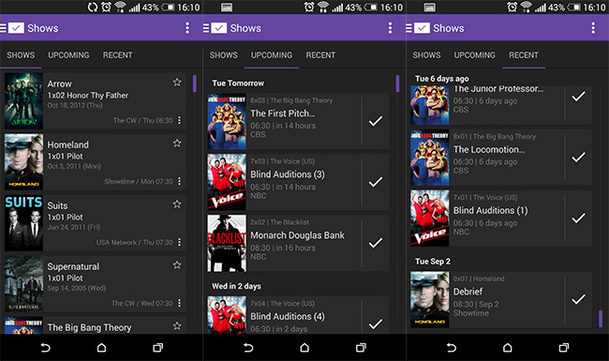
Task: Select SHOWS tab in left screen
Action: (x=21, y=55)
